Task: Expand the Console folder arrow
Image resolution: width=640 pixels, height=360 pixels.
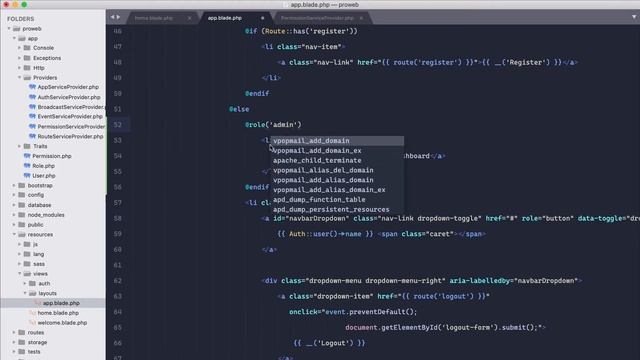Action: 19,48
